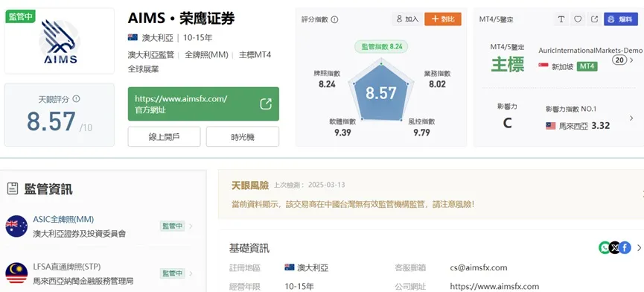This screenshot has width=644, height=292.
Task: Click the 澳大利亞監管 tag
Action: point(150,54)
